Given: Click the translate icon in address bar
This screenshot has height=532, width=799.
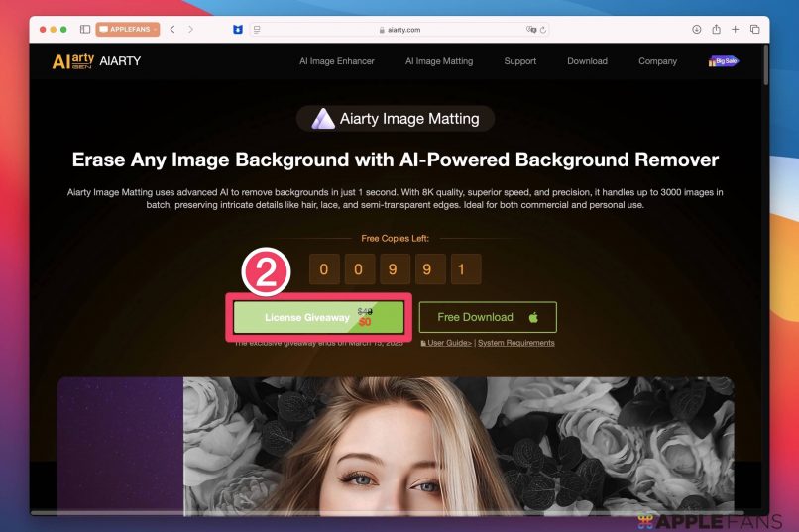Looking at the screenshot, I should (x=532, y=30).
